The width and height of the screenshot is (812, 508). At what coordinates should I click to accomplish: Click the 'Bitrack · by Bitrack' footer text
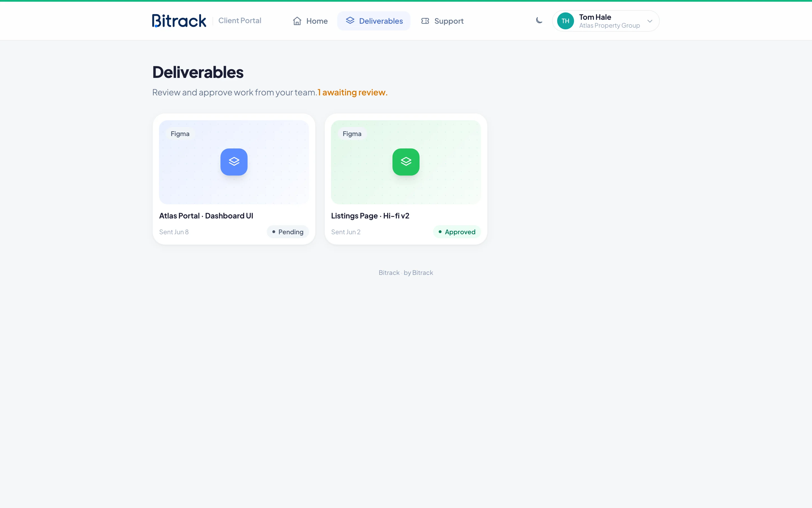(406, 272)
